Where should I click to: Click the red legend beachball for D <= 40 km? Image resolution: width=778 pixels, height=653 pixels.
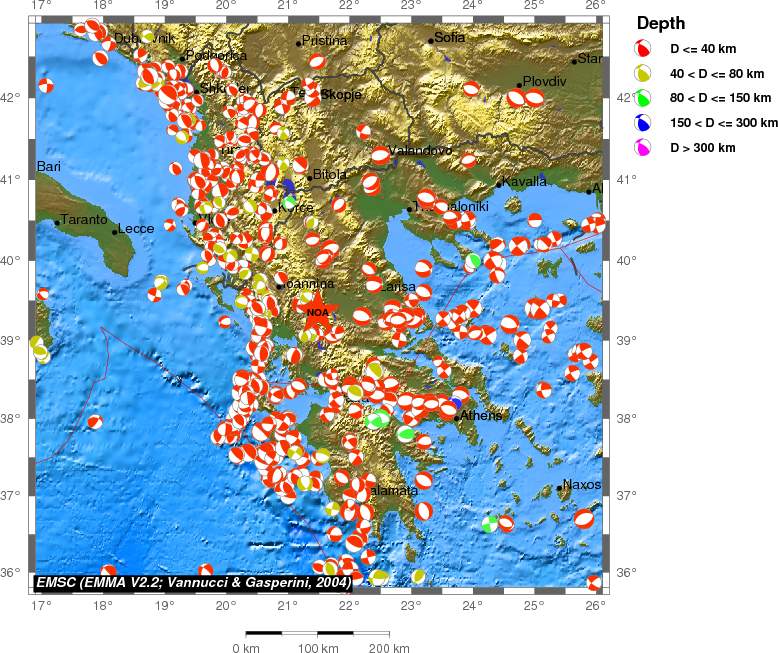point(642,48)
